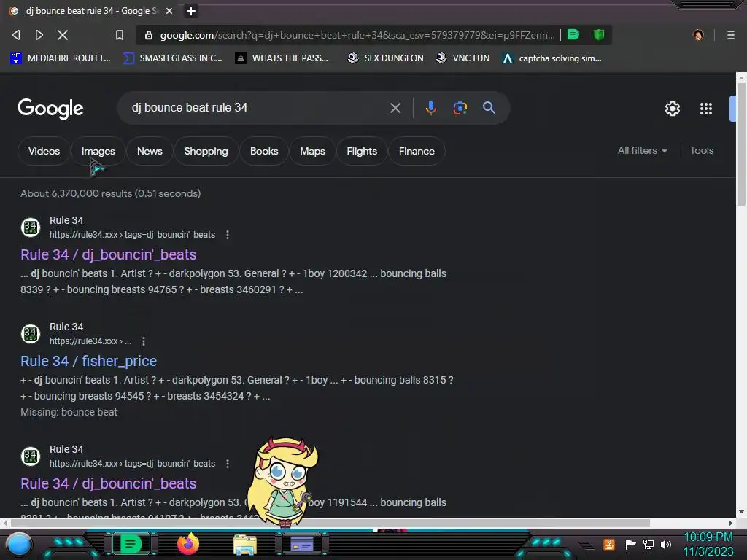Open the green note extension icon in address bar
Image resolution: width=747 pixels, height=560 pixels.
pos(573,35)
